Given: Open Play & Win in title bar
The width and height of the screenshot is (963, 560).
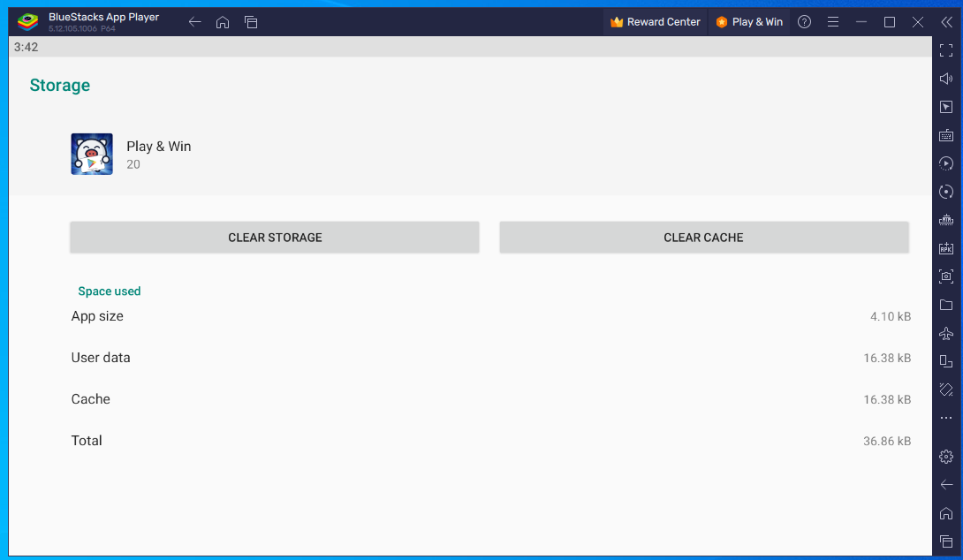Looking at the screenshot, I should click(x=749, y=22).
